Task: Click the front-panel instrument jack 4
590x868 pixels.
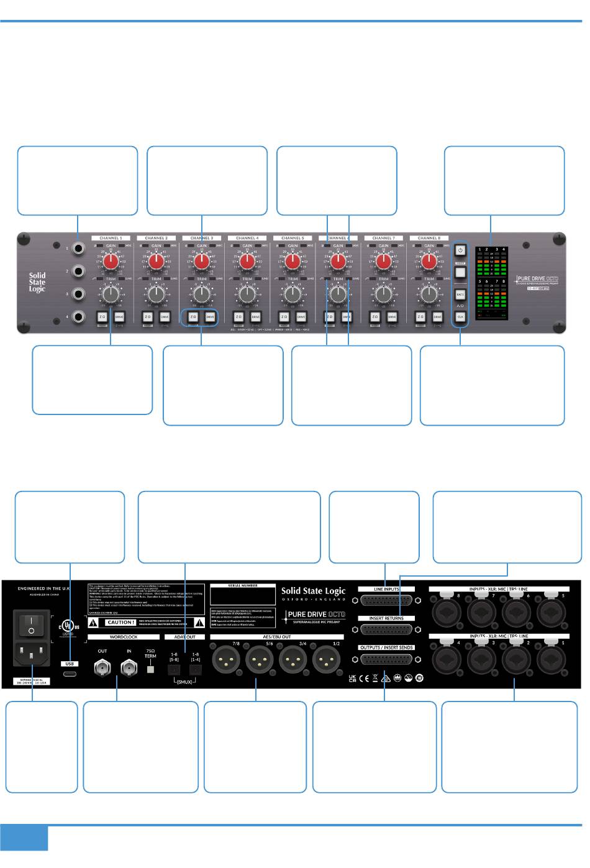Action: [78, 317]
